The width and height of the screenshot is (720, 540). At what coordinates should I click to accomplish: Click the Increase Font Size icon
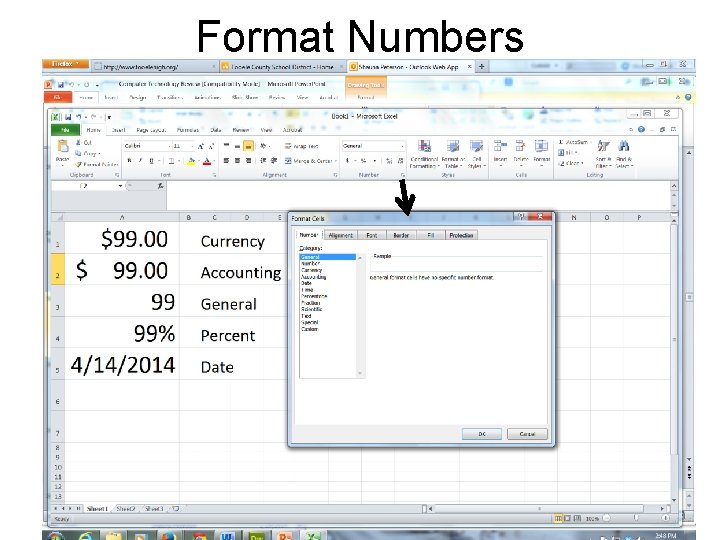click(201, 146)
